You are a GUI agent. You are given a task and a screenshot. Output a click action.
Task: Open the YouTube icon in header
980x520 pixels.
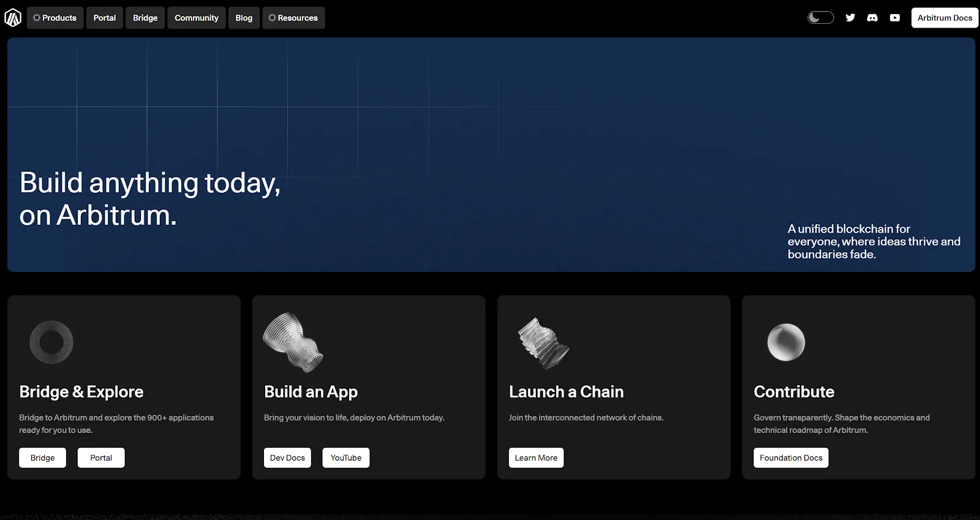(x=895, y=18)
